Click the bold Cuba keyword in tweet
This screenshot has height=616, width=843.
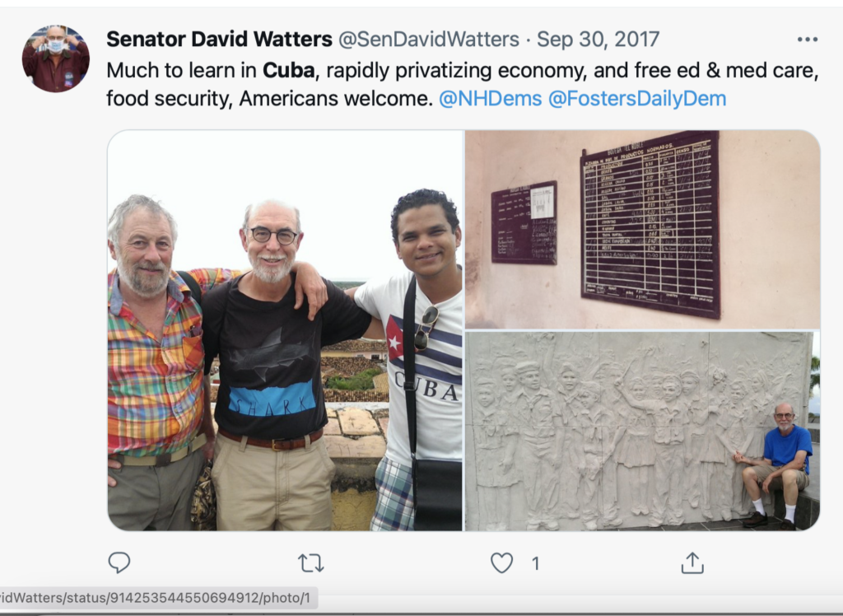click(288, 71)
